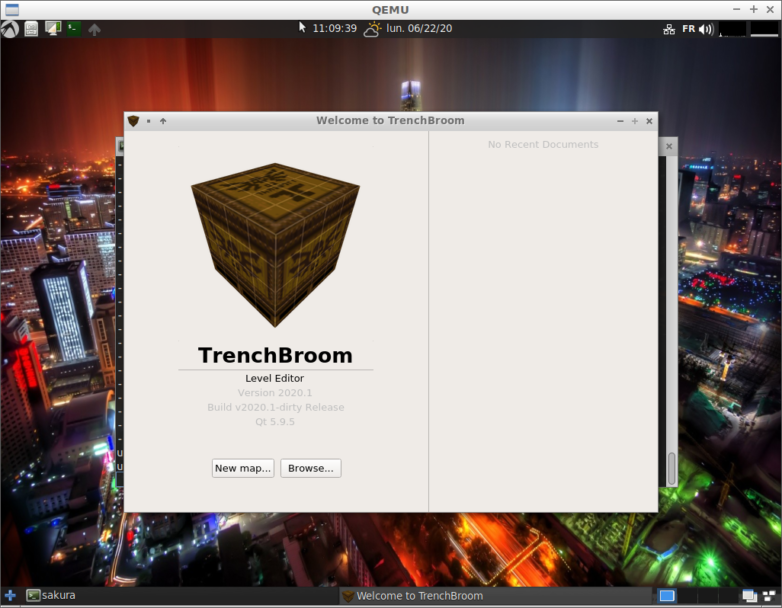Open the volume speaker tray icon
782x608 pixels.
[706, 29]
